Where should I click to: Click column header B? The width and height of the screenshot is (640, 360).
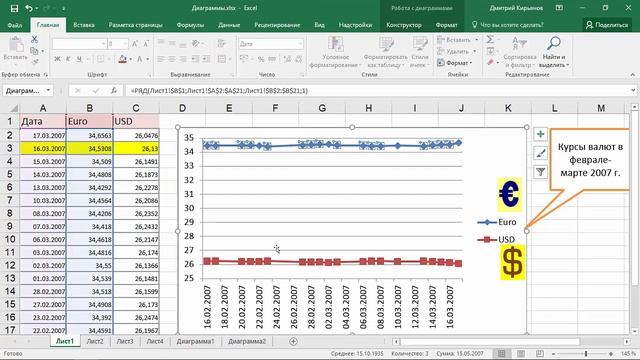(89, 108)
